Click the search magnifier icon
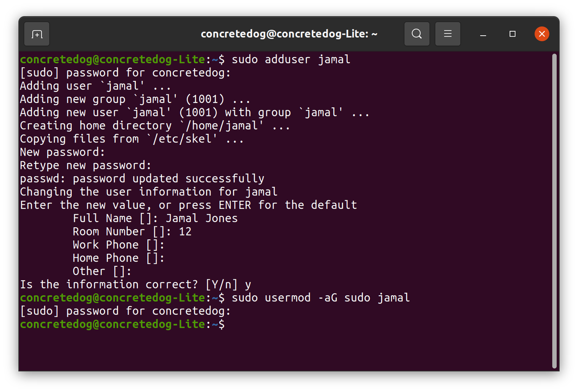The width and height of the screenshot is (578, 392). 417,34
